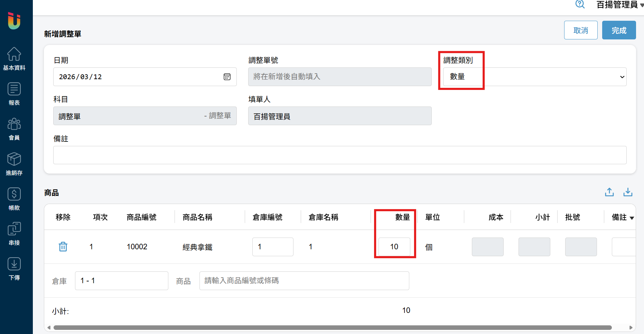Delete the 經典拿鐵 product row

tap(63, 247)
